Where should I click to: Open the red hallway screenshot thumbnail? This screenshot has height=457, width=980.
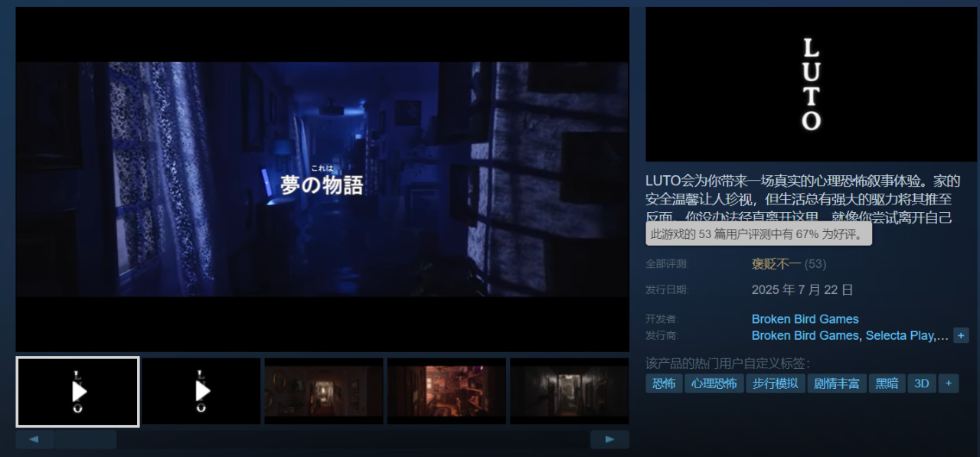(x=324, y=391)
